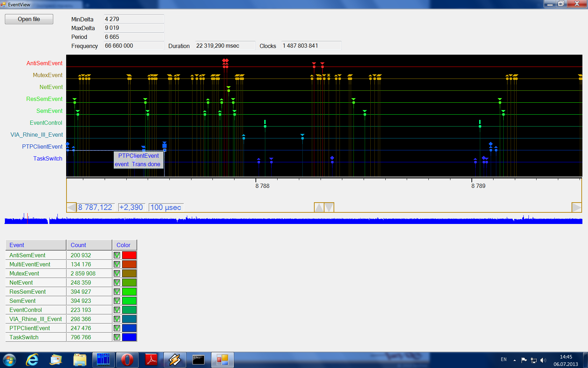Click the red AntiSemEvent diamond marker
Image resolution: width=588 pixels, height=368 pixels.
[225, 61]
